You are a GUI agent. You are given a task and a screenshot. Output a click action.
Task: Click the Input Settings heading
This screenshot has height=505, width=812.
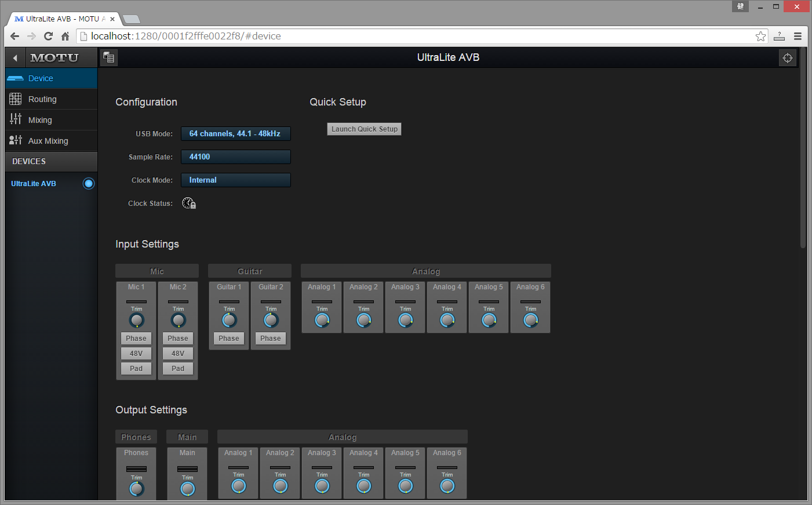[147, 244]
